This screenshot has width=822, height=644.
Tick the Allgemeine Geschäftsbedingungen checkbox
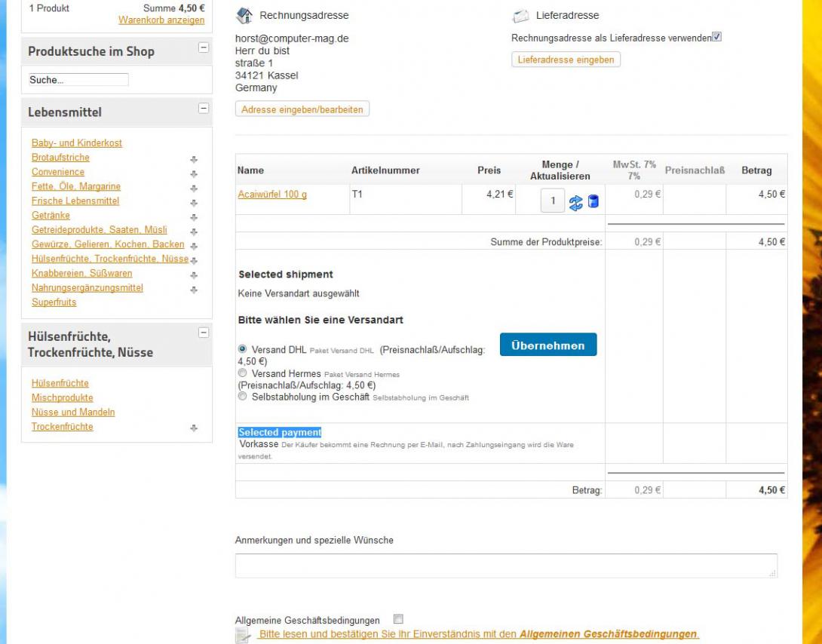tap(398, 619)
